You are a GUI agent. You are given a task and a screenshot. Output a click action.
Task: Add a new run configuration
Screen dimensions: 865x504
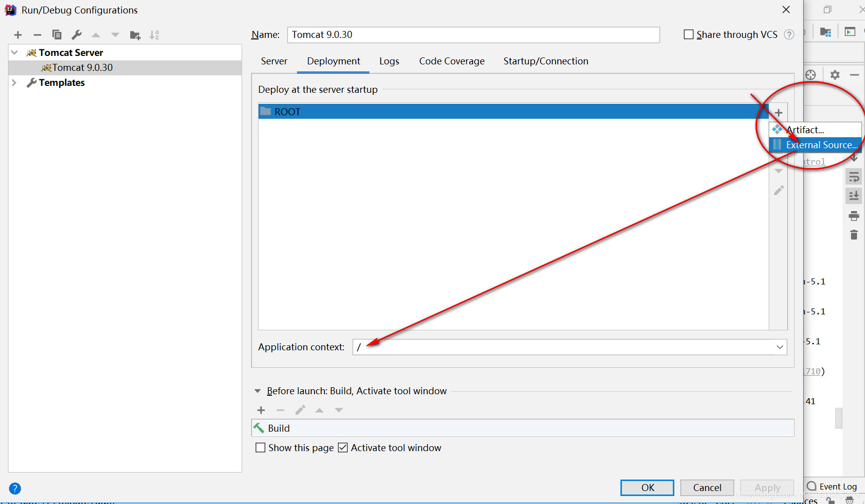click(x=18, y=35)
